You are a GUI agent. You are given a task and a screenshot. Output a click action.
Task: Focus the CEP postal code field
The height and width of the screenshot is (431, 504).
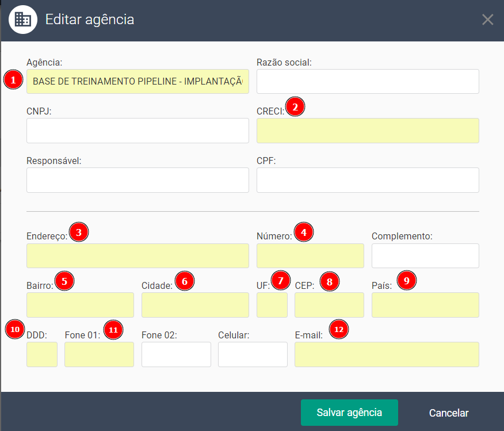coord(329,305)
